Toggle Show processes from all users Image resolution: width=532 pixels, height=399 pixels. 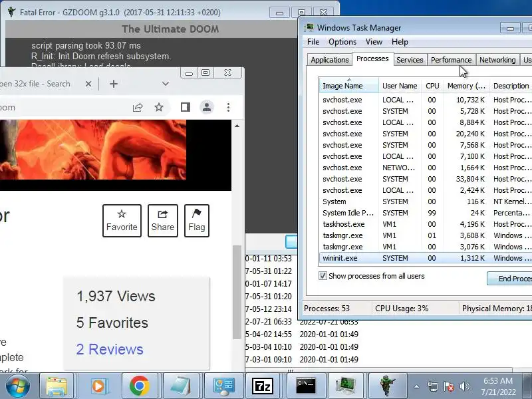323,275
